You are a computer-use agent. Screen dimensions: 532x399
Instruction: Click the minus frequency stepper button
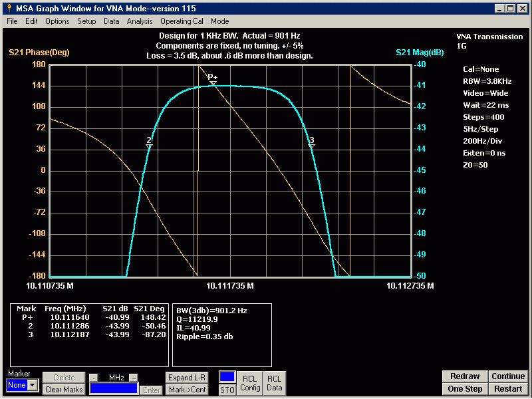[94, 378]
